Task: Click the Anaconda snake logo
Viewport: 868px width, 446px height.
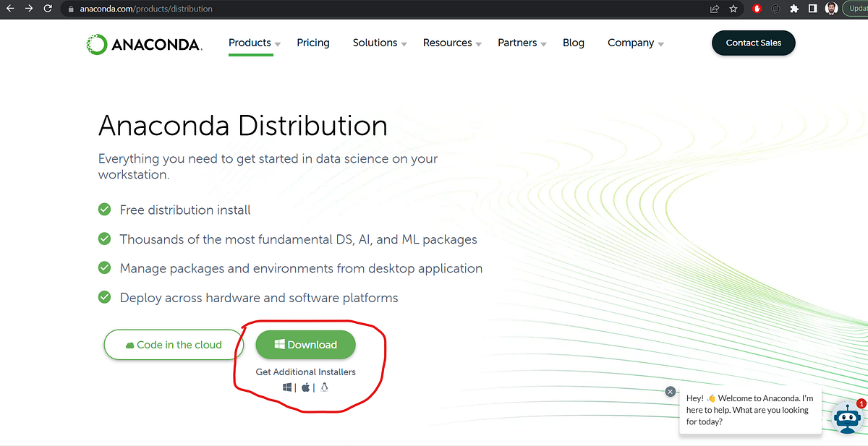Action: 96,44
